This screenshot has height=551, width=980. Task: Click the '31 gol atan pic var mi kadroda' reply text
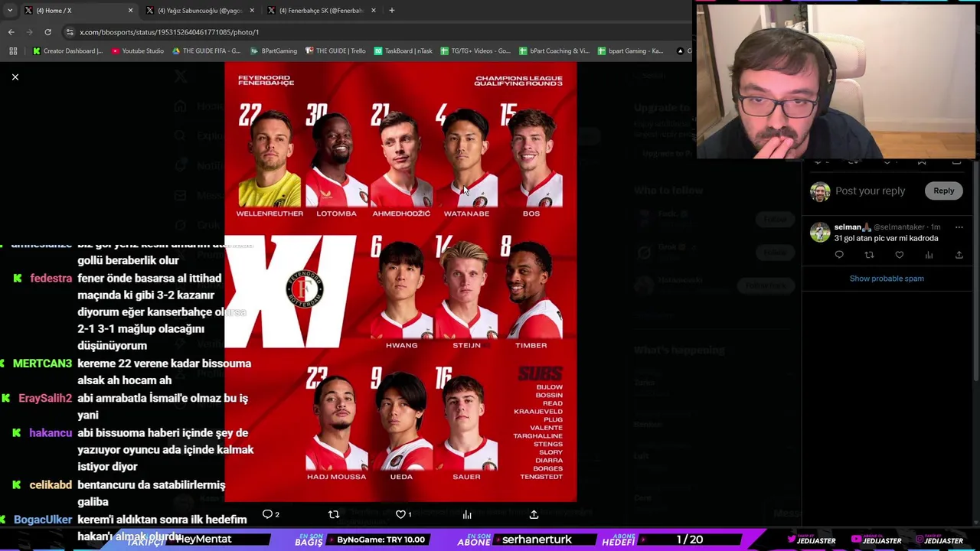886,238
